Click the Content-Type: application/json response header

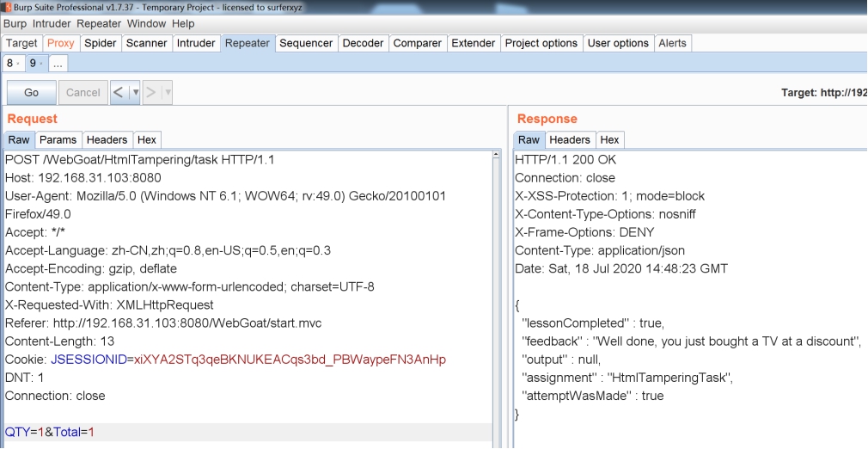[600, 250]
